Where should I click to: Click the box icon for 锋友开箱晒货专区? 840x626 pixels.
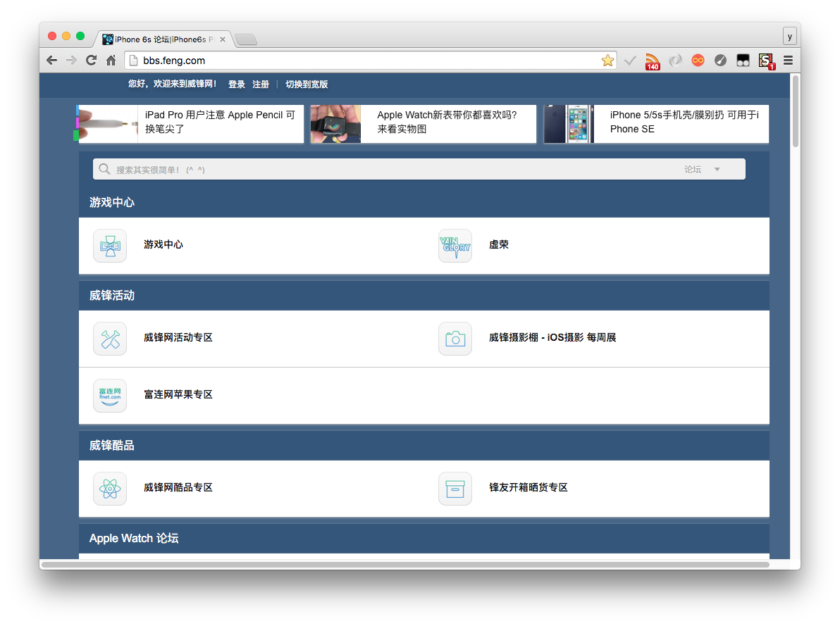pyautogui.click(x=455, y=489)
